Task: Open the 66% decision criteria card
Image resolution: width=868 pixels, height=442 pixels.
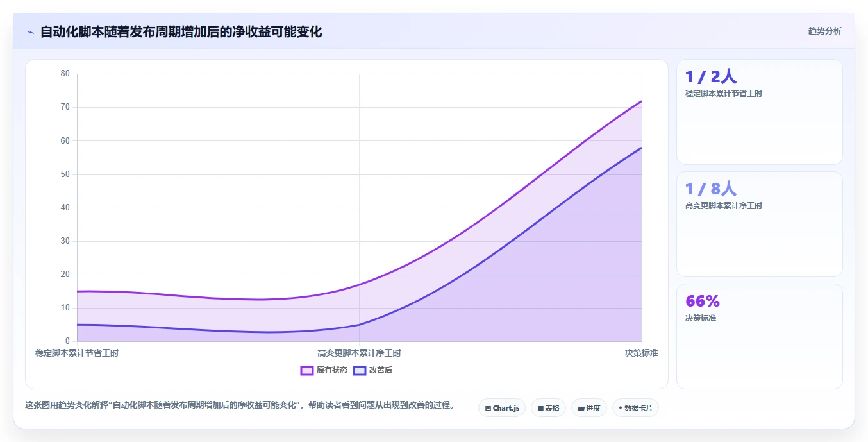Action: click(760, 336)
